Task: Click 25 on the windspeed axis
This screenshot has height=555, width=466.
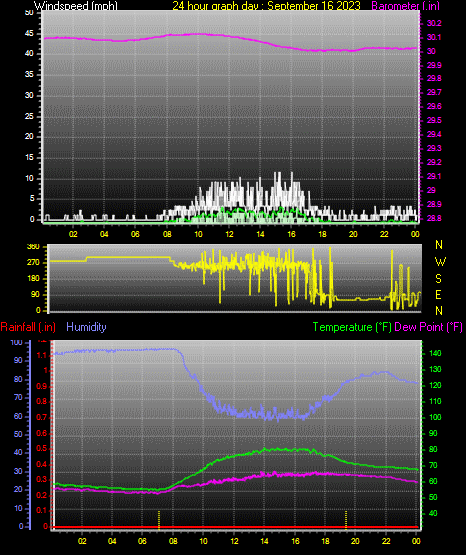Action: pyautogui.click(x=29, y=116)
